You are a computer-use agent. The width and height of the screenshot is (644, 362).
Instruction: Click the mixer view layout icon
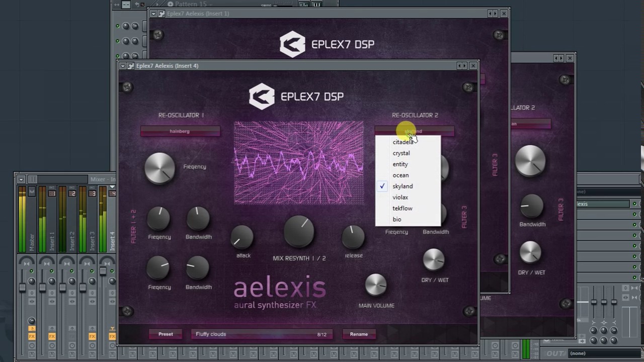33,179
